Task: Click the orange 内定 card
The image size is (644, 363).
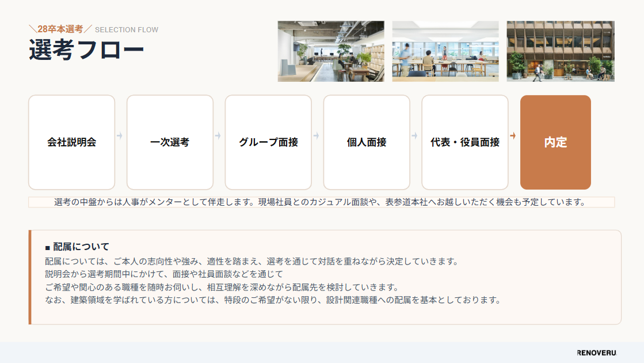Action: 556,142
